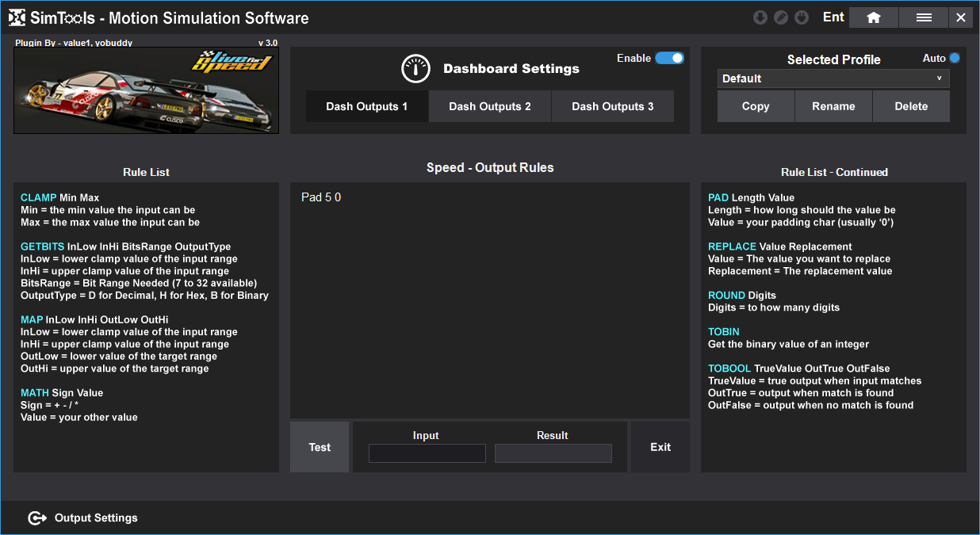
Task: Click the test Input field
Action: (427, 453)
